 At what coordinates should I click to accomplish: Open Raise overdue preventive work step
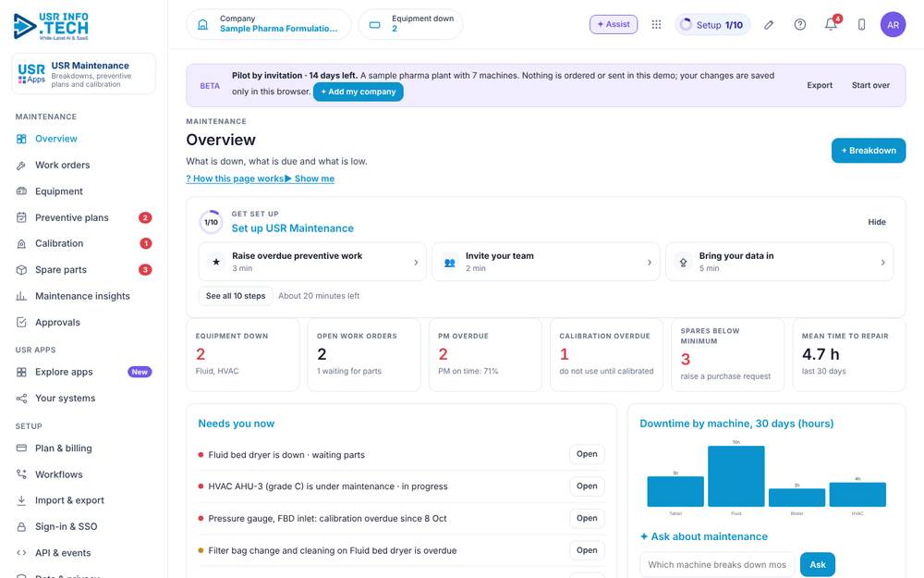tap(312, 262)
